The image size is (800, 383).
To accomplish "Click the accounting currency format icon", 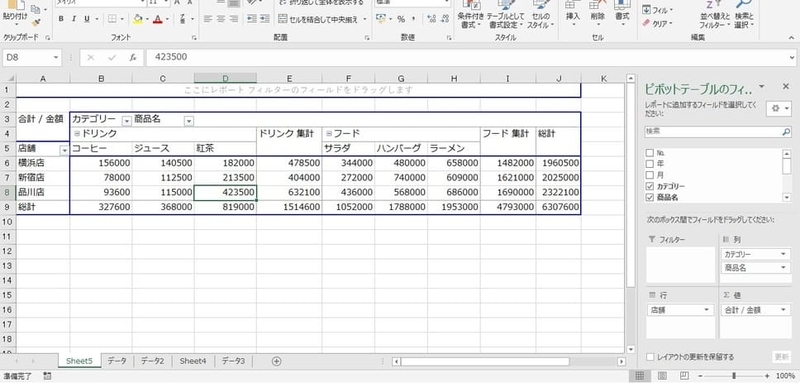I will pyautogui.click(x=381, y=19).
